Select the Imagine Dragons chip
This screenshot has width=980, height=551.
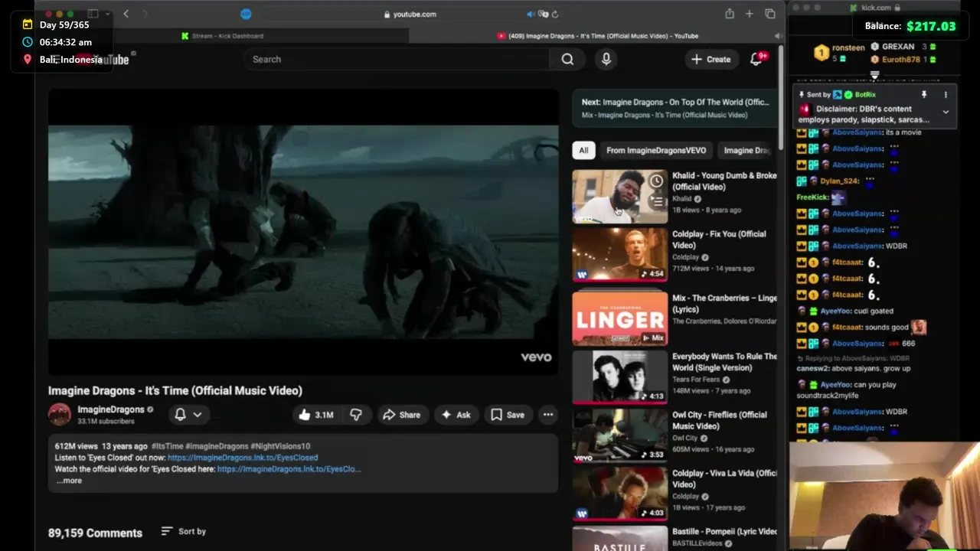coord(748,150)
